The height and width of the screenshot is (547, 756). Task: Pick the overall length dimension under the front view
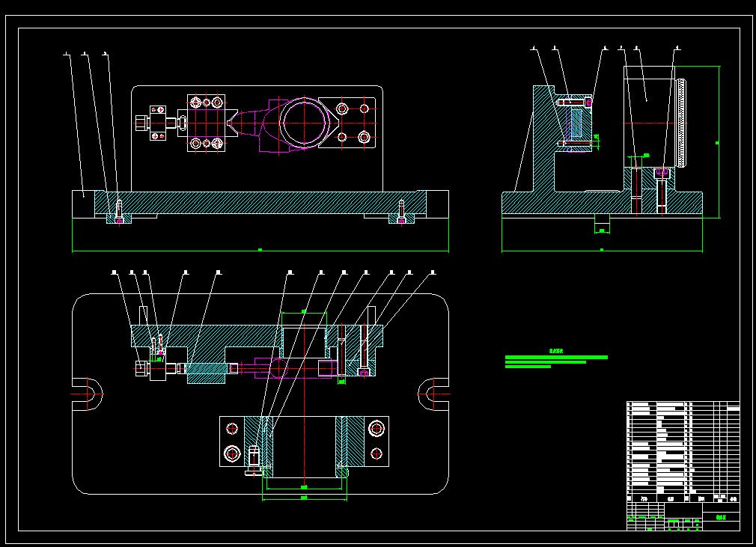point(260,251)
